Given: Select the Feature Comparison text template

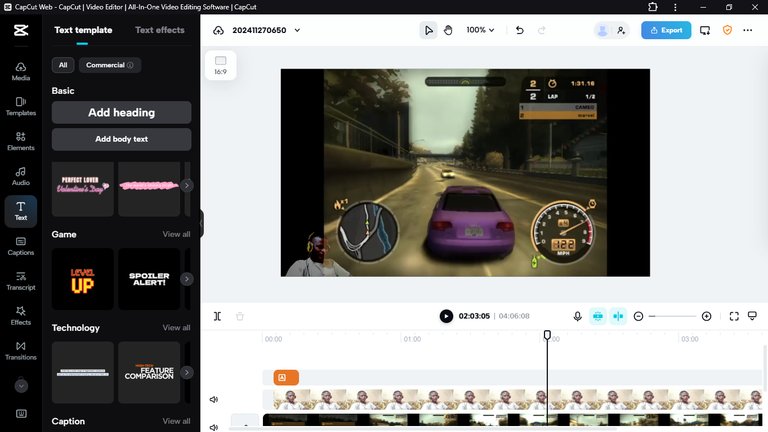Looking at the screenshot, I should click(149, 373).
